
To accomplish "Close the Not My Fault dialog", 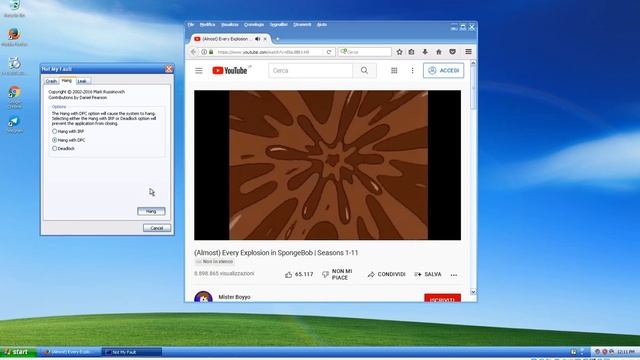I will [169, 69].
